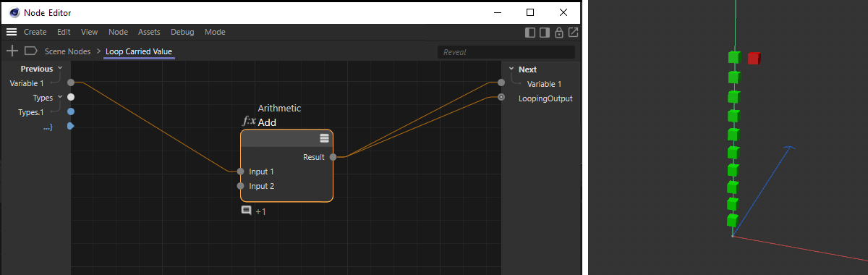Click the comment icon below Add node

point(246,211)
